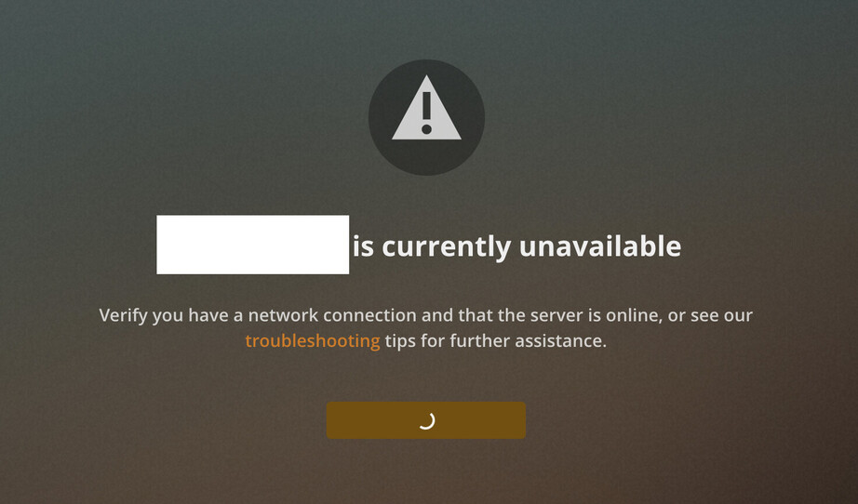The width and height of the screenshot is (858, 504).
Task: Click the exclamation mark inside the triangle
Action: pyautogui.click(x=427, y=113)
